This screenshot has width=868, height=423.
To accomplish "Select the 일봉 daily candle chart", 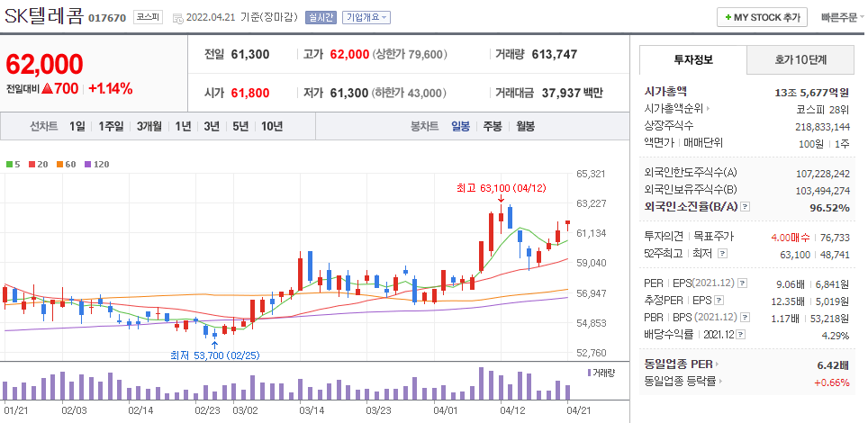I will [x=461, y=126].
